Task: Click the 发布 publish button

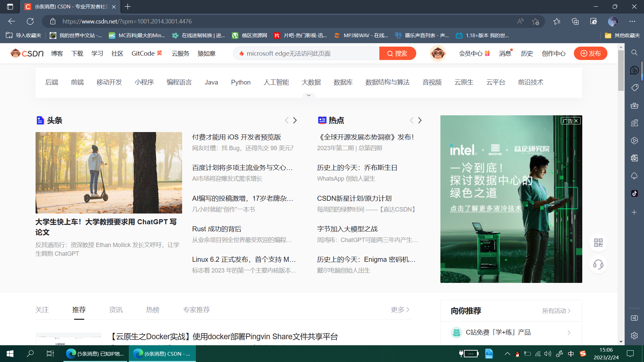Action: pos(590,53)
